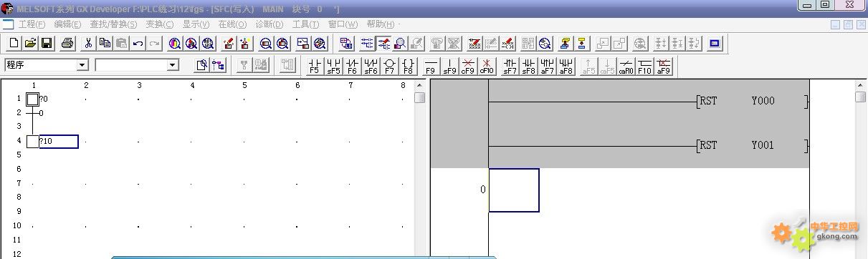Open the 诊断(D) menu
This screenshot has height=259, width=868.
pos(269,24)
